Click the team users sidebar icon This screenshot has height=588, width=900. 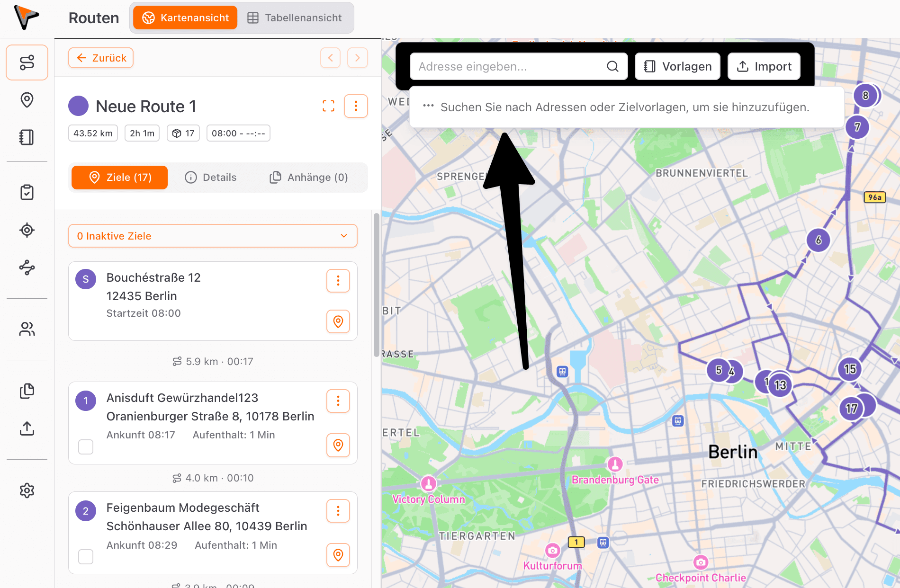27,329
